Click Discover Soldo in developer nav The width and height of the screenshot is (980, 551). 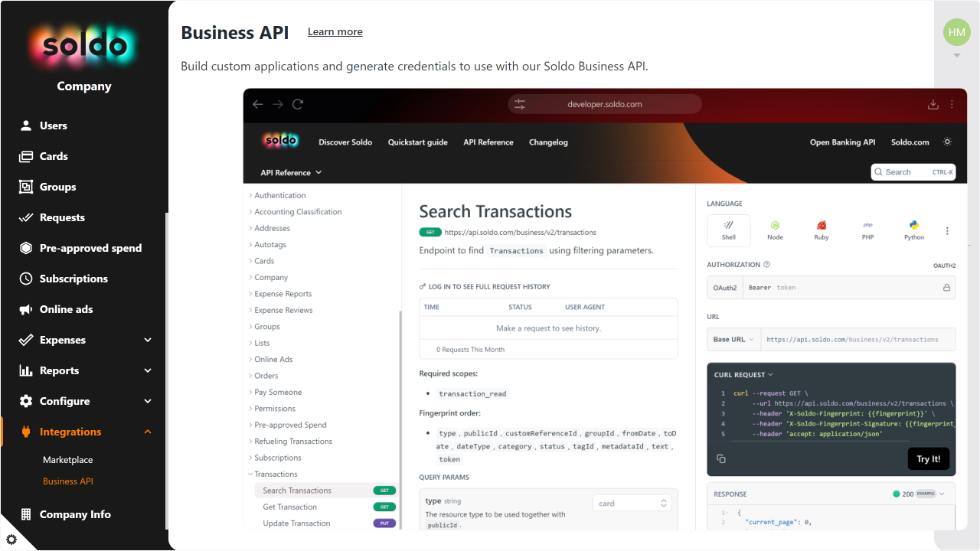345,142
